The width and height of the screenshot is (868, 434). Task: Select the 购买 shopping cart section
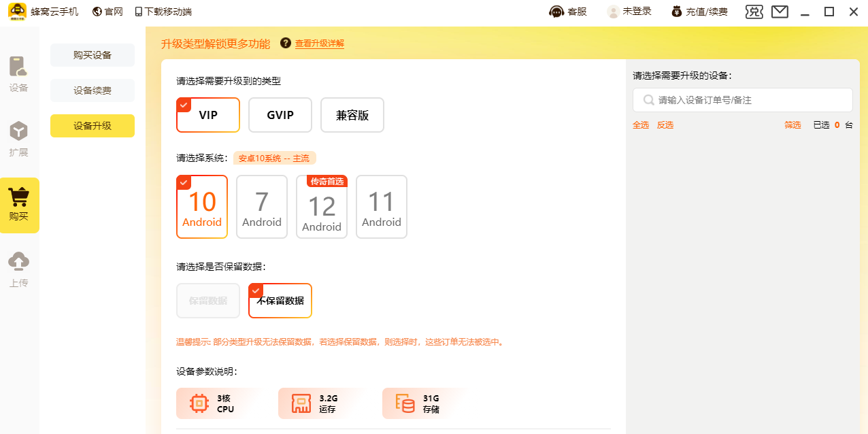click(19, 205)
